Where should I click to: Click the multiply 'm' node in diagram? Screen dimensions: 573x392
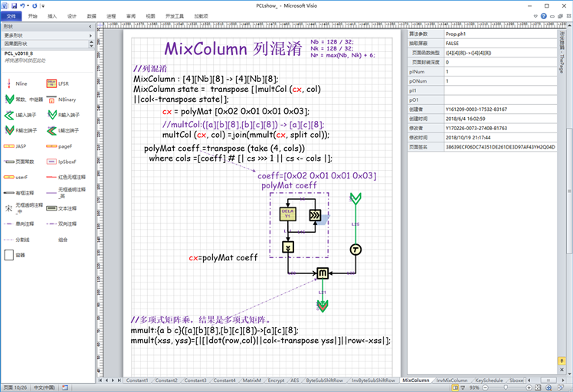coord(323,273)
